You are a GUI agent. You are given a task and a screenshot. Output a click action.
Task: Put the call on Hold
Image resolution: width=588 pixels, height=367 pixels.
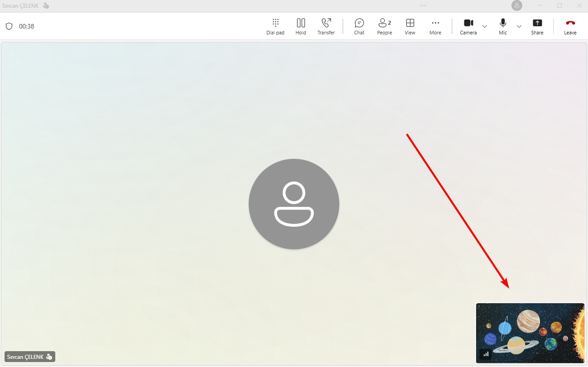(x=301, y=26)
